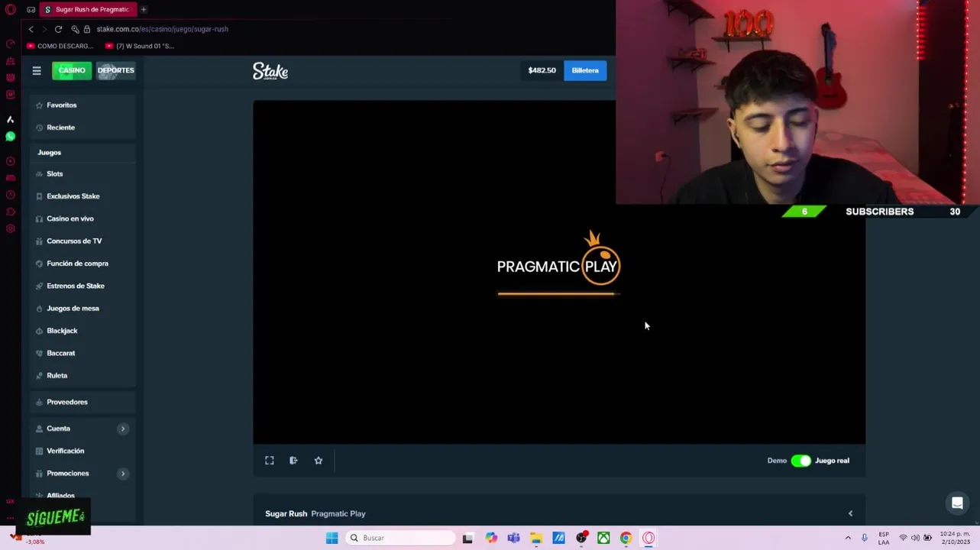Click the Slots icon in sidebar

39,174
